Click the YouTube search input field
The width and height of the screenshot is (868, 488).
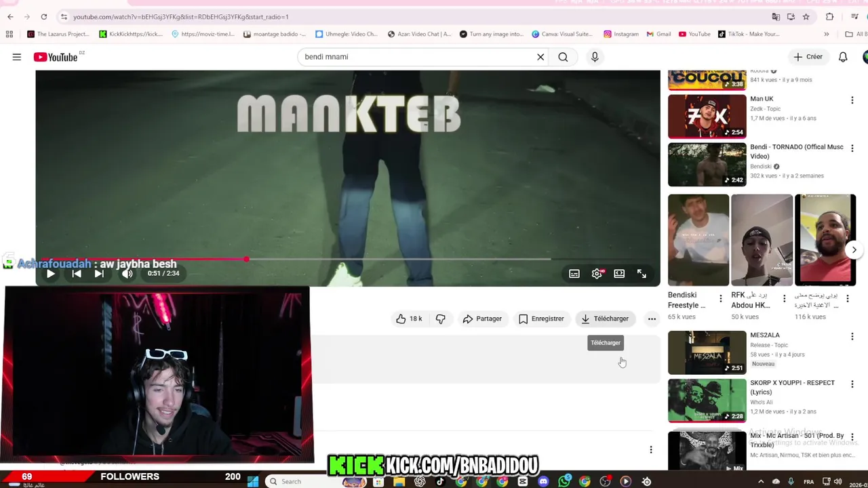tap(418, 57)
